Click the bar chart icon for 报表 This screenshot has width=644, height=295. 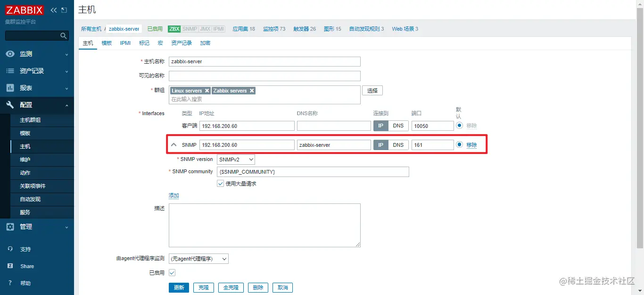pos(10,88)
